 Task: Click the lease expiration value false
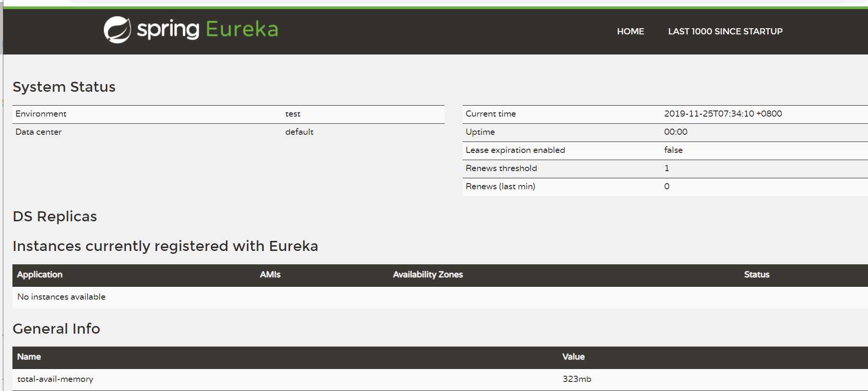click(673, 150)
